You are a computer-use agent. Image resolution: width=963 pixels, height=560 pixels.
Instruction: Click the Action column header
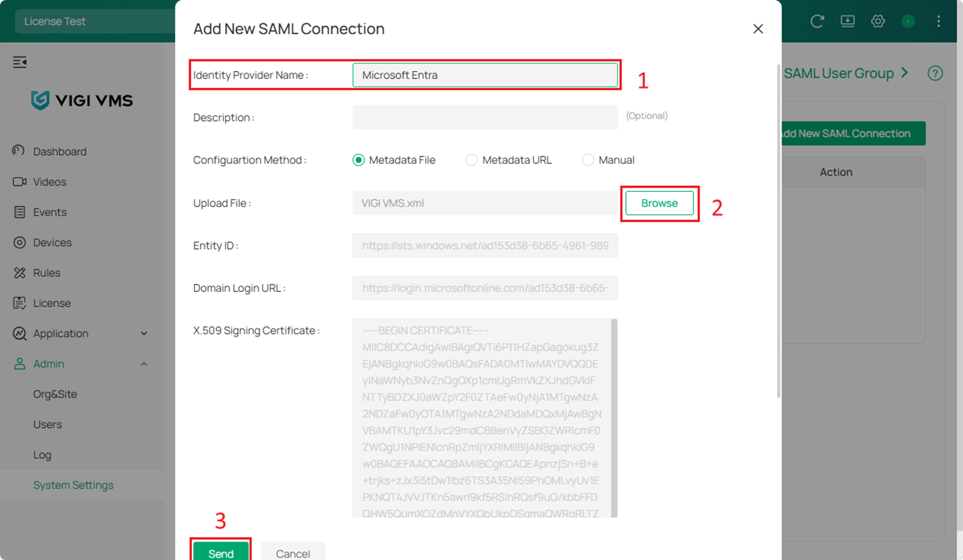pos(836,172)
